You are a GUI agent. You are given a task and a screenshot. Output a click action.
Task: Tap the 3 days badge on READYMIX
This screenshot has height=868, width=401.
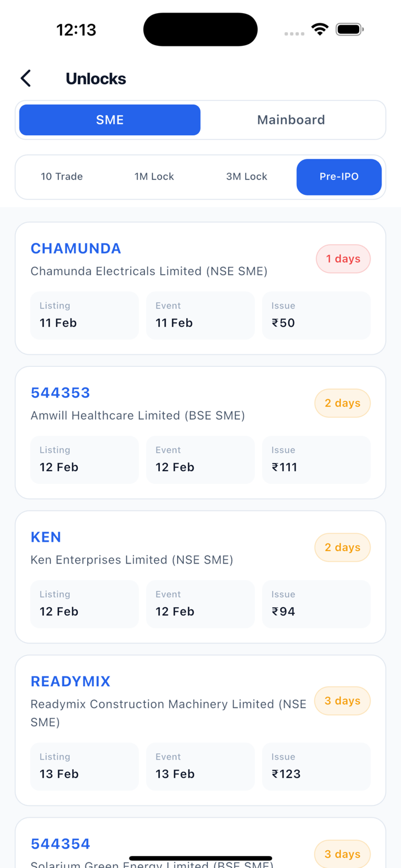click(343, 701)
